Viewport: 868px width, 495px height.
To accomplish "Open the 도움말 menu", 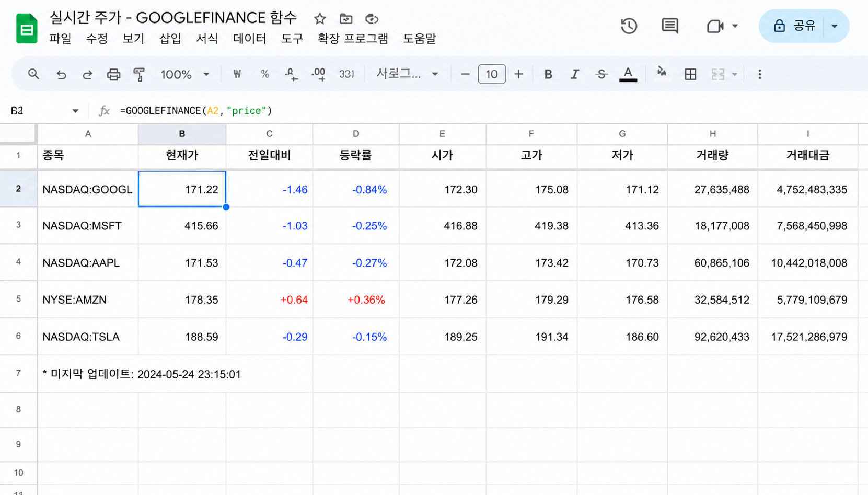I will pyautogui.click(x=420, y=39).
